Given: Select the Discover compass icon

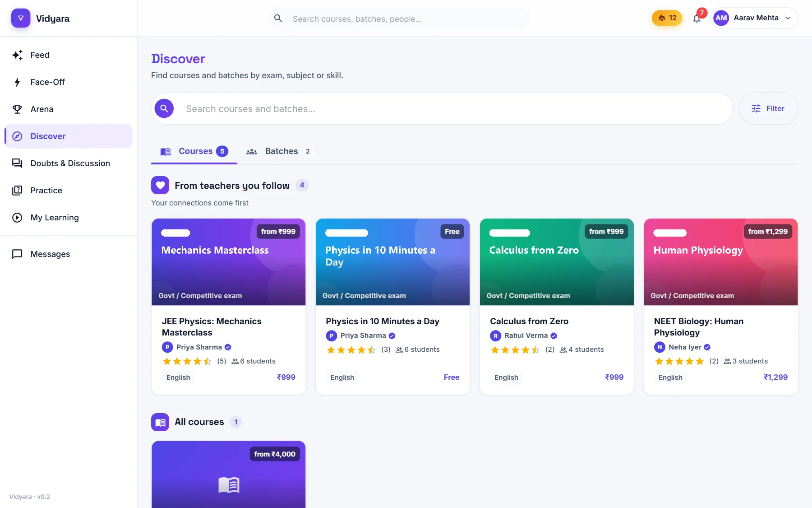Looking at the screenshot, I should 17,136.
